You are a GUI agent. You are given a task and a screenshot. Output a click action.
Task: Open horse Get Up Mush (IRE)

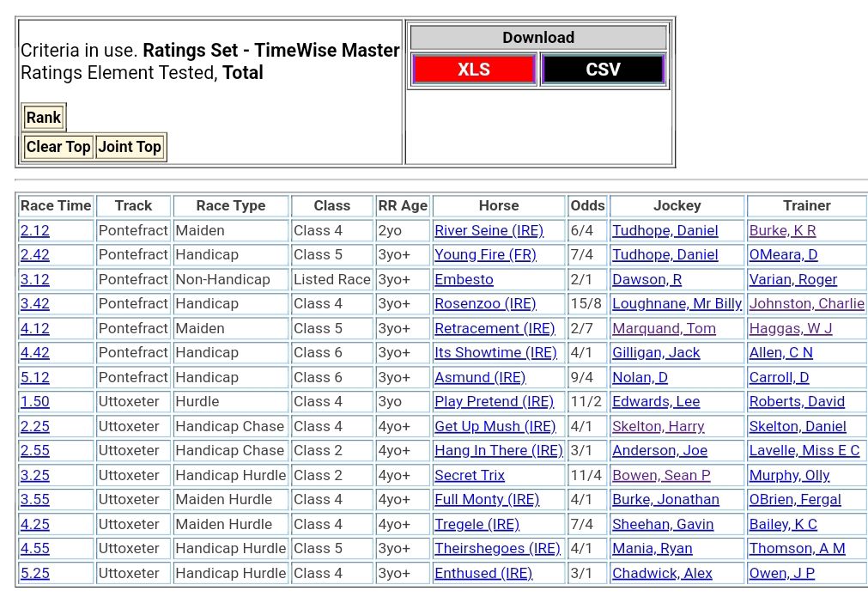pos(495,427)
